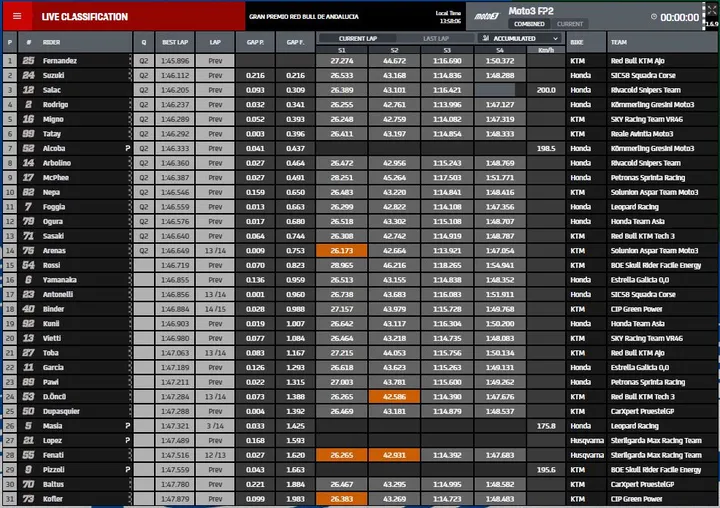Click Salac's speed value 200.0
720x508 pixels.
click(546, 90)
